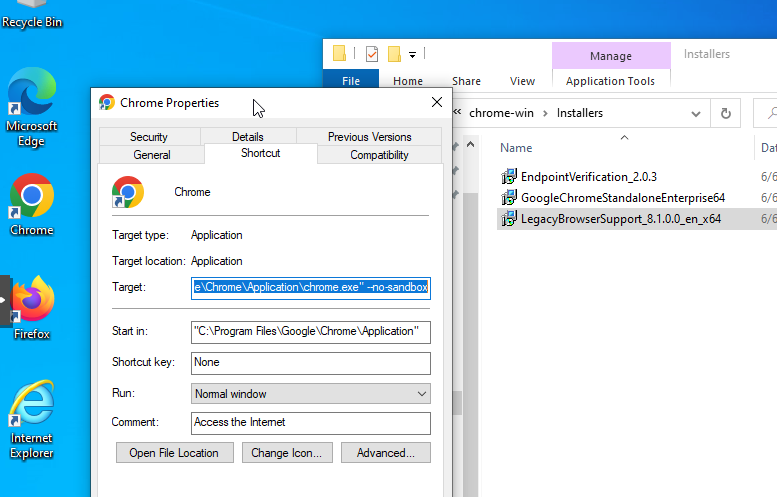Click the double chevron before chrome-win
The image size is (777, 497).
pyautogui.click(x=457, y=112)
